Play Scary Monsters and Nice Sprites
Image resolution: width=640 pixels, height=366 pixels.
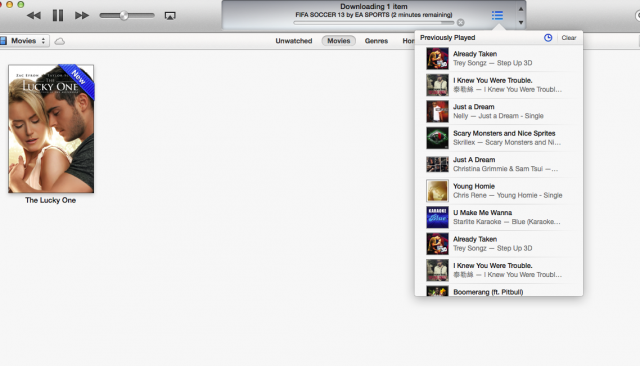click(x=499, y=138)
